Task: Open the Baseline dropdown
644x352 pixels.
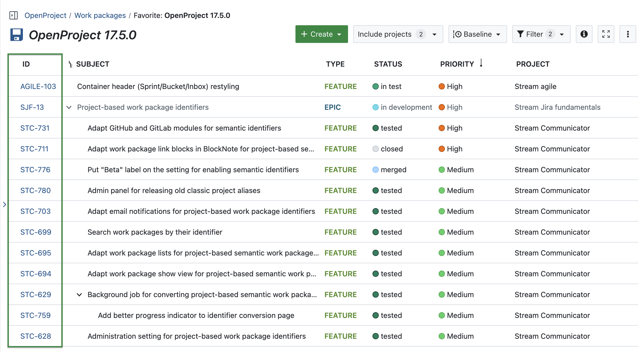Action: point(477,34)
